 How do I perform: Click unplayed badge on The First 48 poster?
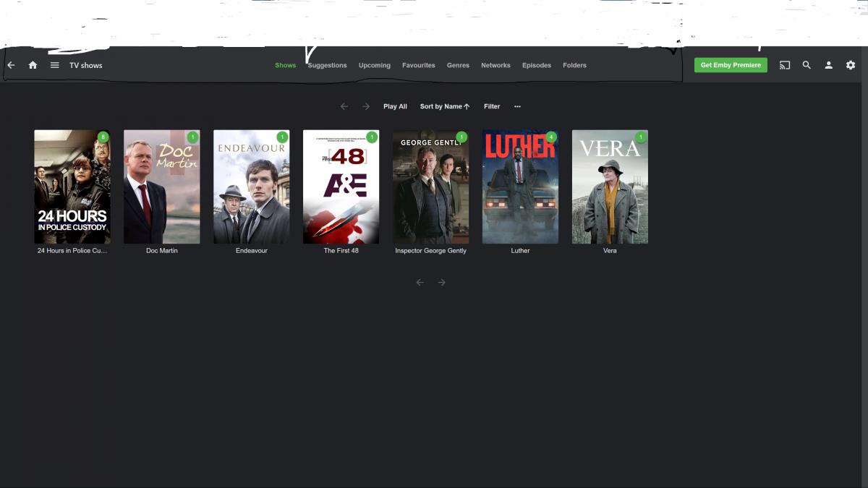372,137
